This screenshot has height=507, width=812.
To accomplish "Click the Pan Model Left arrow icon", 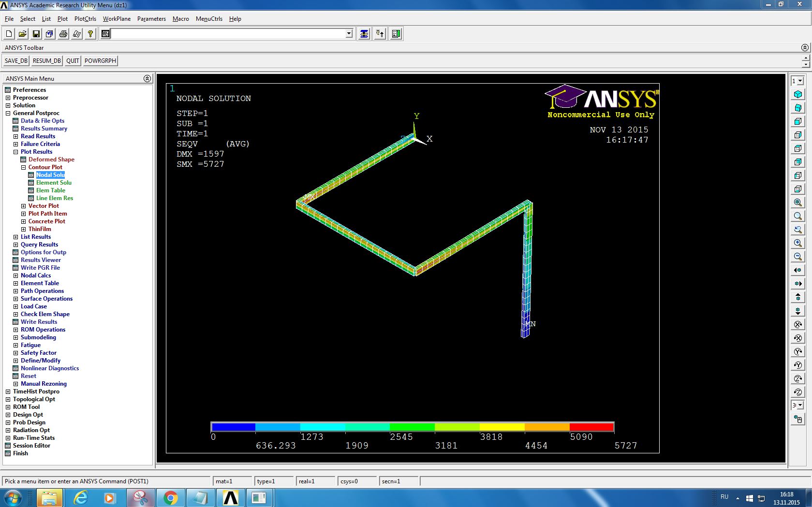I will point(798,270).
